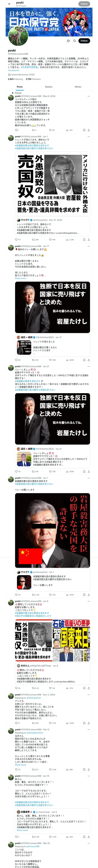Share the pinned post

pos(89,130)
